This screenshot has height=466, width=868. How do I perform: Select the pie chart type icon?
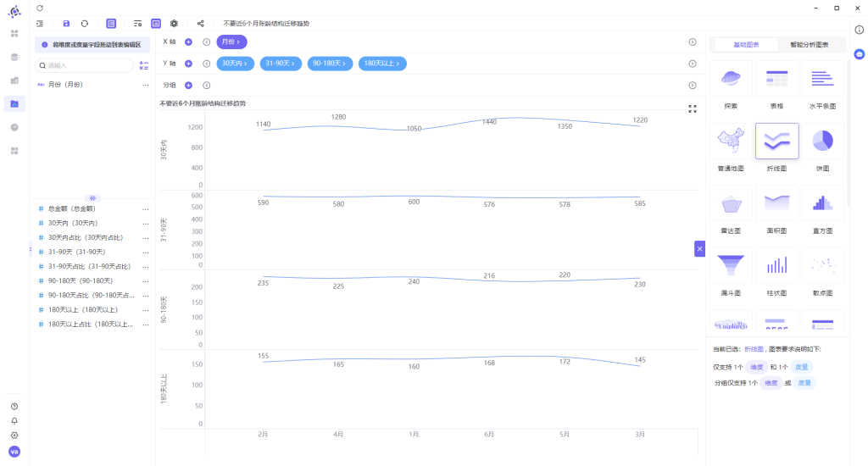pos(822,141)
